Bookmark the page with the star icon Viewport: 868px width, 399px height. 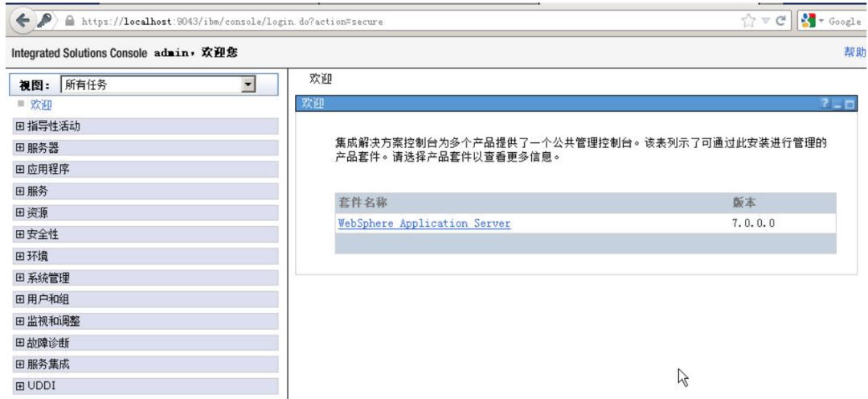click(748, 21)
